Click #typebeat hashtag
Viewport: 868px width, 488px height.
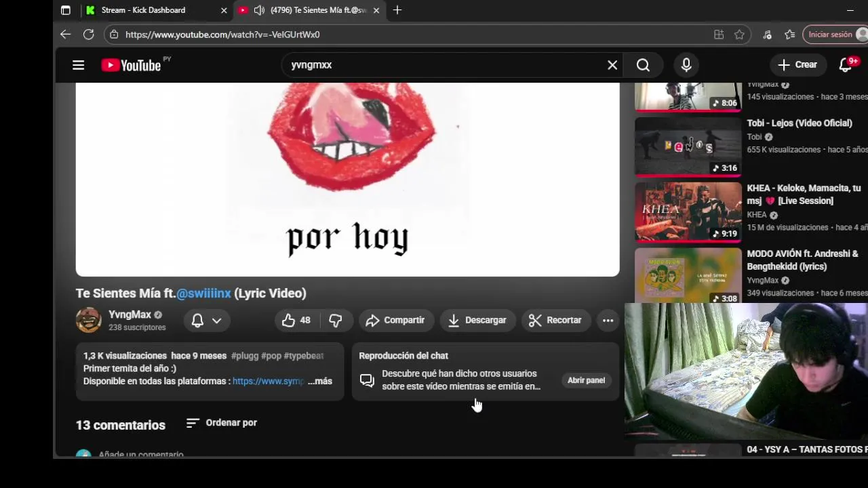303,356
